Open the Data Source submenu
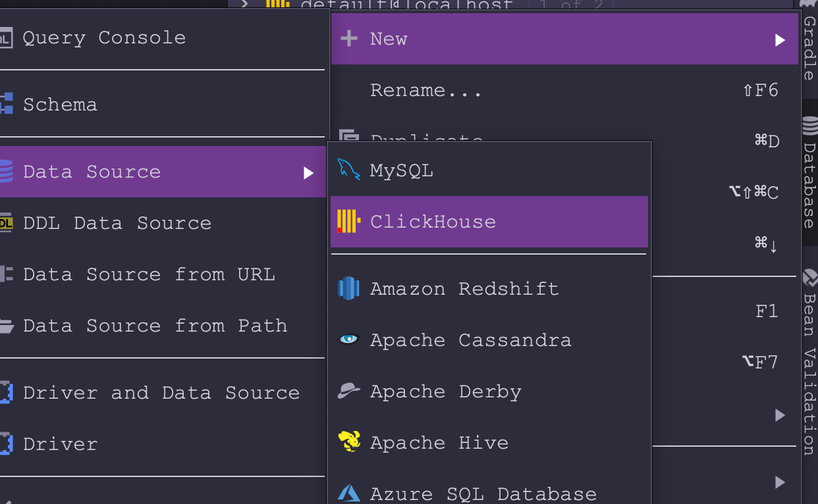818x504 pixels. click(162, 172)
